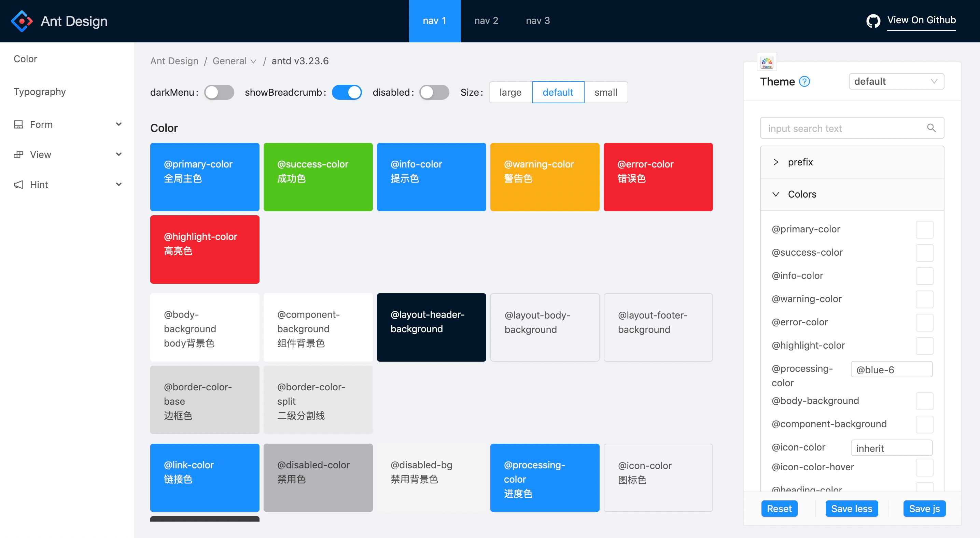
Task: Disable the showBreadcrumb toggle
Action: pyautogui.click(x=347, y=92)
